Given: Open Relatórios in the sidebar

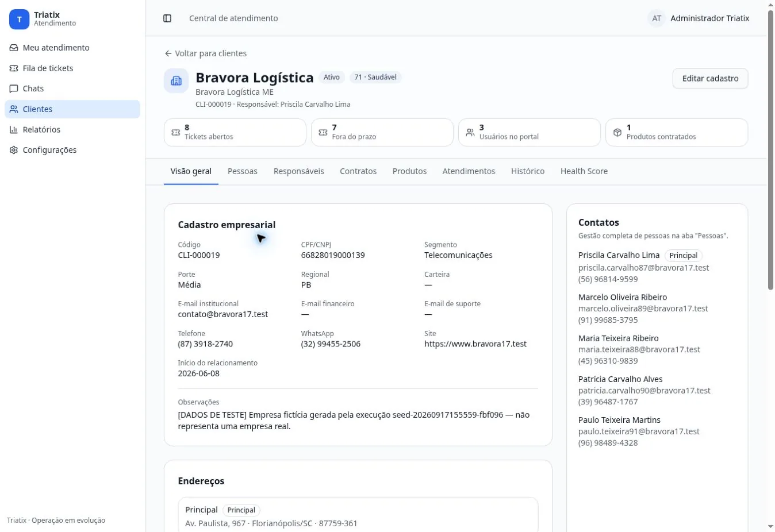Looking at the screenshot, I should tap(72, 130).
